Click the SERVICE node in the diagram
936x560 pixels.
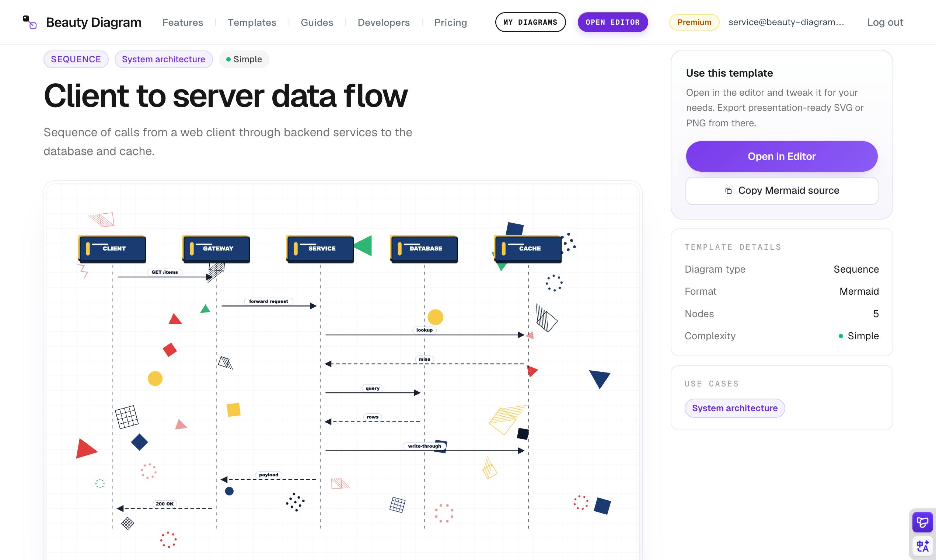(320, 249)
